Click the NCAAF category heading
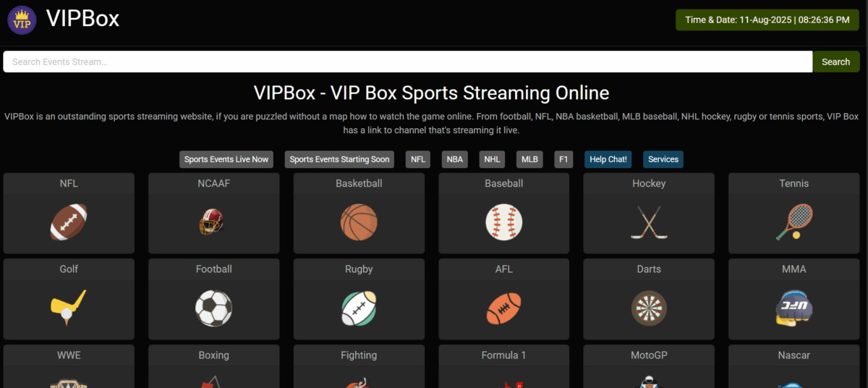 click(213, 183)
